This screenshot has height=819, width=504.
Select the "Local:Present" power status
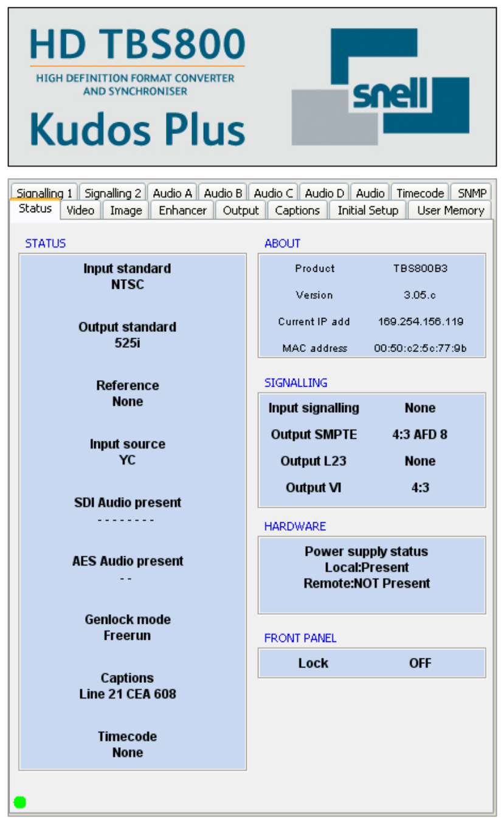tap(367, 568)
